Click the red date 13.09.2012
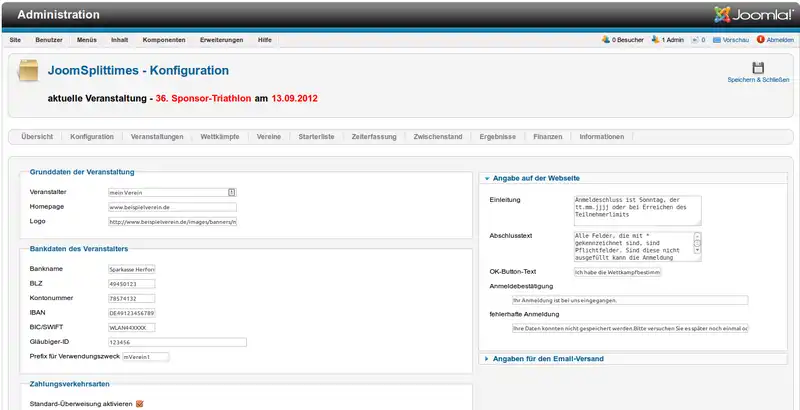 (294, 98)
